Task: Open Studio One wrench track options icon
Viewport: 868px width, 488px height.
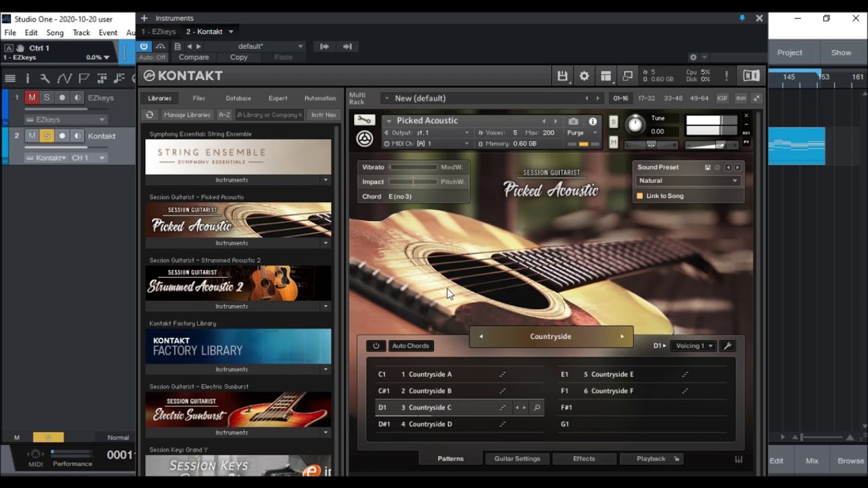Action: click(x=45, y=79)
